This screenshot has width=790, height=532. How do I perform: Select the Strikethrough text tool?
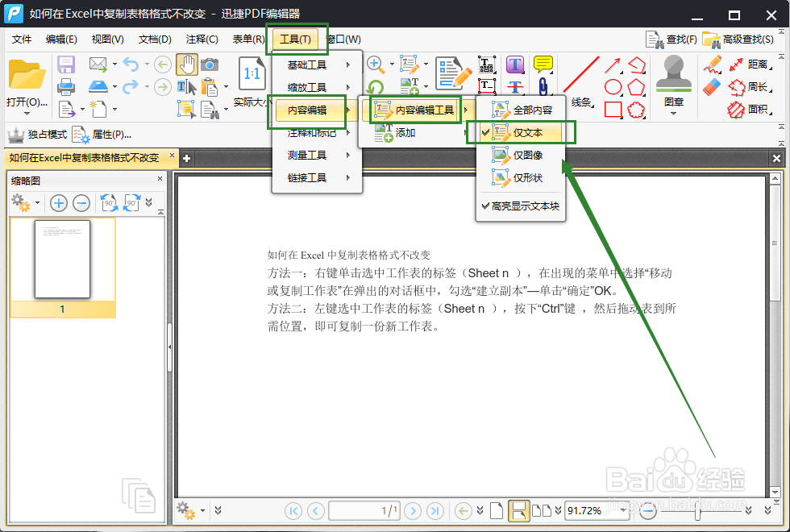point(515,87)
